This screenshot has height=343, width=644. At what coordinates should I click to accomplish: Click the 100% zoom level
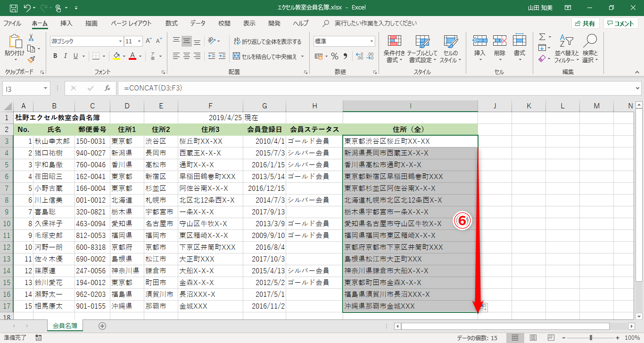pyautogui.click(x=632, y=338)
